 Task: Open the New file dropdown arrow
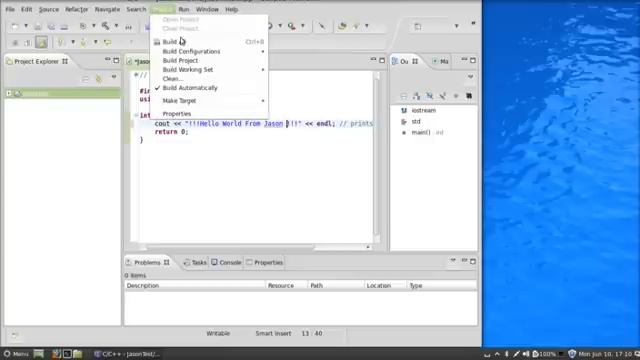click(x=26, y=27)
